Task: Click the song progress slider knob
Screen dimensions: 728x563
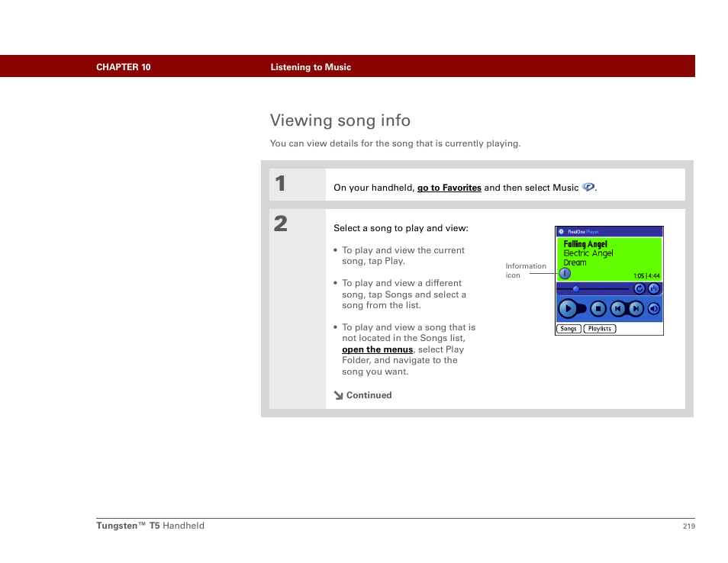Action: 575,289
